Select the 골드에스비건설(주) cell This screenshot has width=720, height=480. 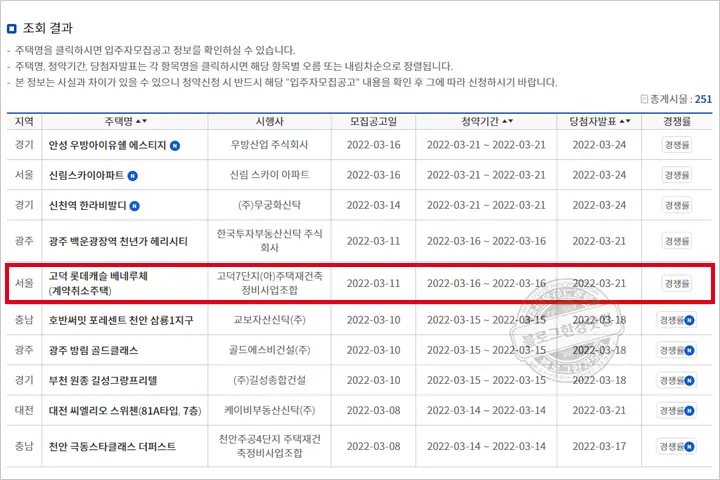point(270,350)
